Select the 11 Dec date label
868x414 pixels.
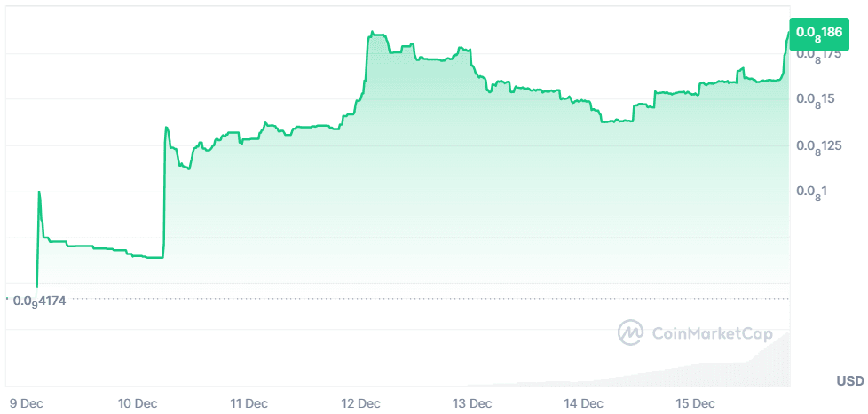point(249,403)
